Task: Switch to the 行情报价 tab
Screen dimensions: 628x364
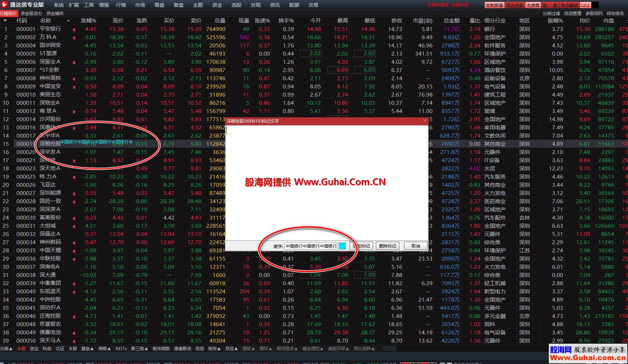Action: (x=9, y=13)
